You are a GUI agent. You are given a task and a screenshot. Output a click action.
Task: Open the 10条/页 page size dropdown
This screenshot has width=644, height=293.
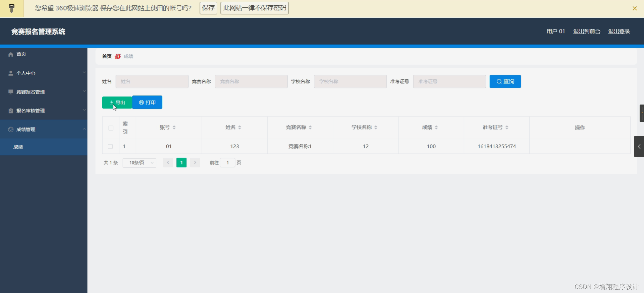140,163
